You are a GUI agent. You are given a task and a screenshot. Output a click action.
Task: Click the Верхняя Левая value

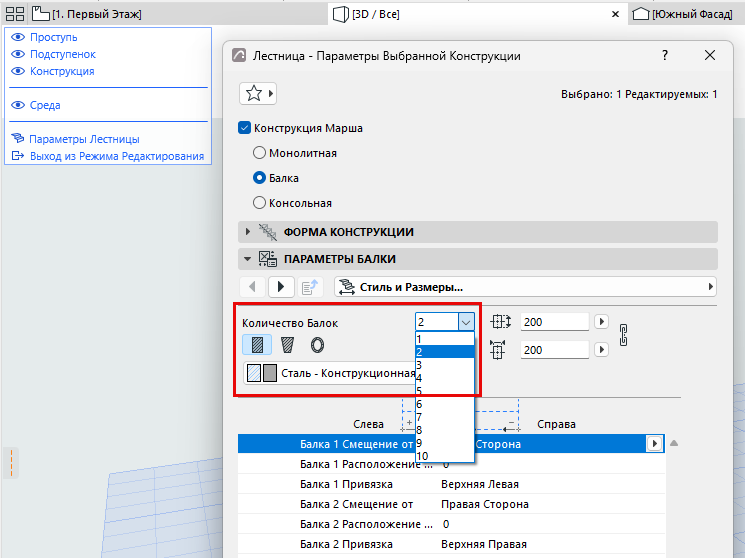coord(480,484)
